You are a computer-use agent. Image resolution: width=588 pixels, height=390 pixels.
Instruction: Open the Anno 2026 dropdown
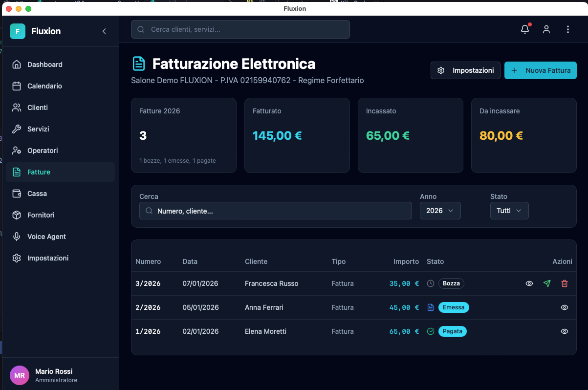click(440, 211)
